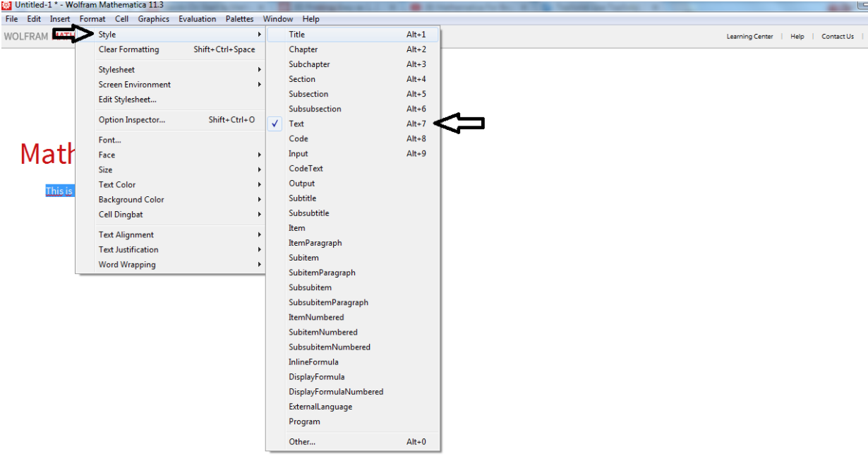Apply the DisplayFormula style
Screen dimensions: 868x466
[353, 377]
